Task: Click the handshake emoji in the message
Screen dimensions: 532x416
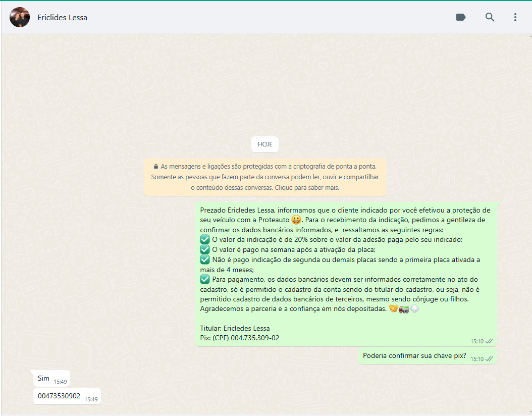Action: tap(393, 309)
